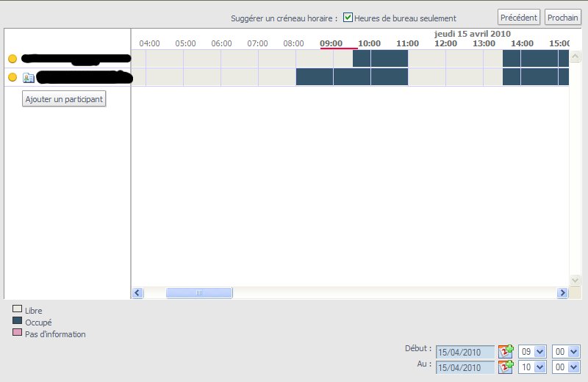Click the contact card icon of second participant
Image resolution: width=588 pixels, height=382 pixels.
(29, 77)
